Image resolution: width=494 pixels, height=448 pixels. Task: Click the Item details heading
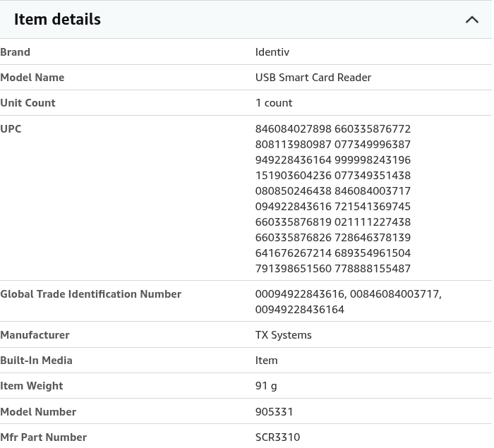57,19
